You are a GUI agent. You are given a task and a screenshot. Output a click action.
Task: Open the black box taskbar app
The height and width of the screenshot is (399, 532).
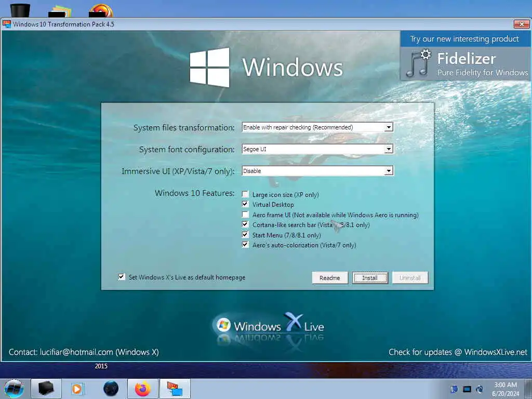click(x=46, y=389)
